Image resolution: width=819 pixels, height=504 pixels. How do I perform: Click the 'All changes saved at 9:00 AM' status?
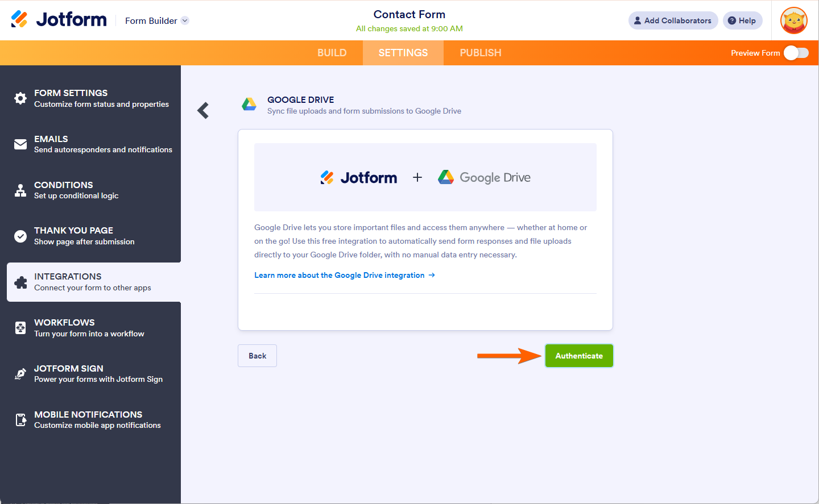coord(409,28)
